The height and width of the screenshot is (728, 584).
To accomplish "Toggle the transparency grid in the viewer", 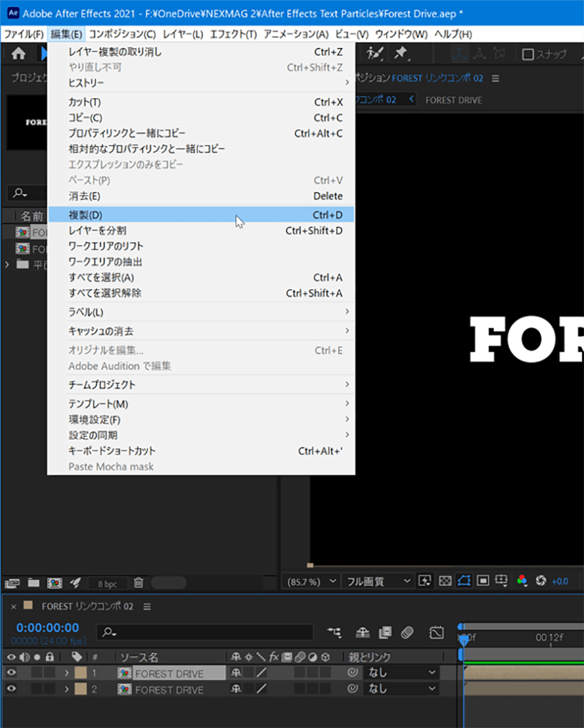I will click(445, 581).
